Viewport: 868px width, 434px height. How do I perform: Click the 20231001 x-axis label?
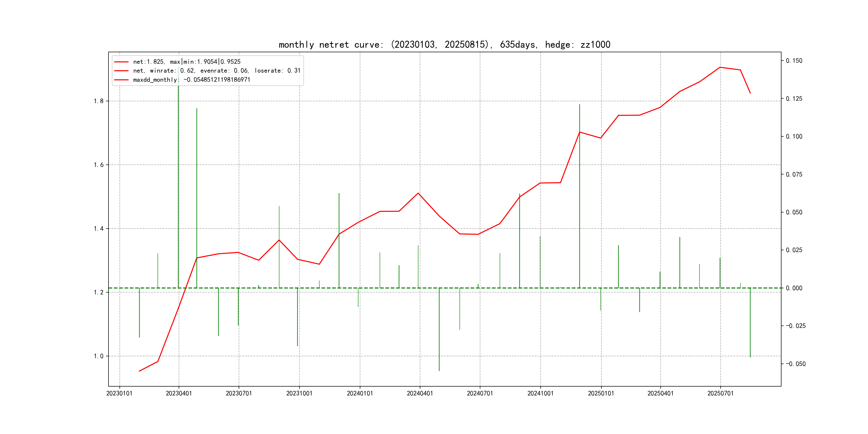point(299,393)
